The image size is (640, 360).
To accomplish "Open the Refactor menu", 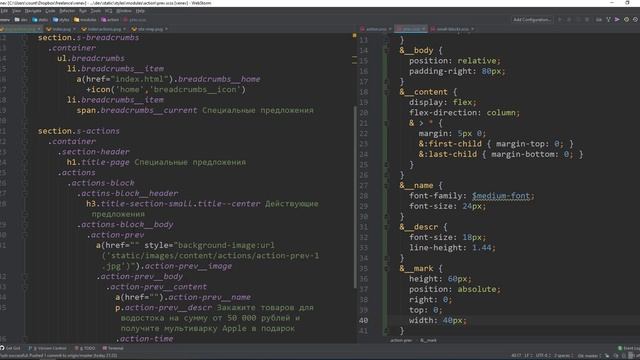I will (x=67, y=11).
